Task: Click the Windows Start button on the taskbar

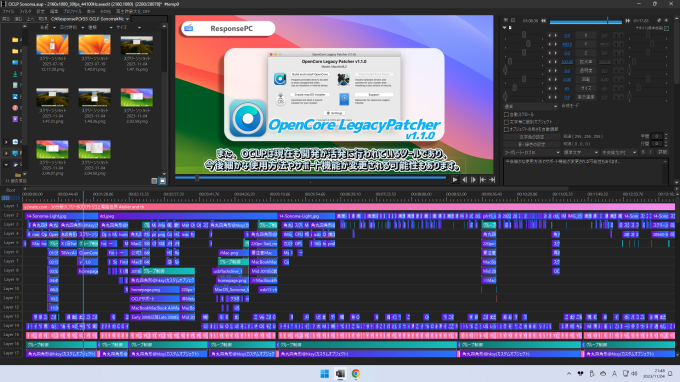Action: pos(324,374)
